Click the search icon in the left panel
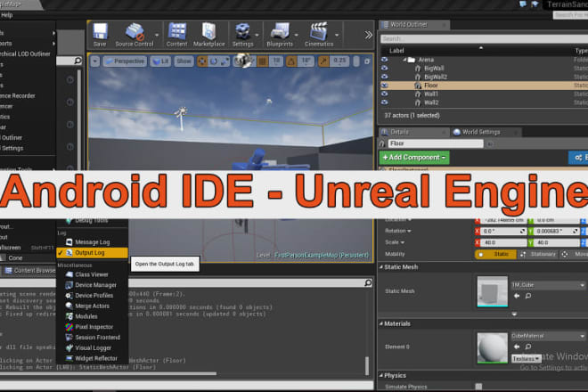Screen dimensions: 588x392 [x=78, y=61]
